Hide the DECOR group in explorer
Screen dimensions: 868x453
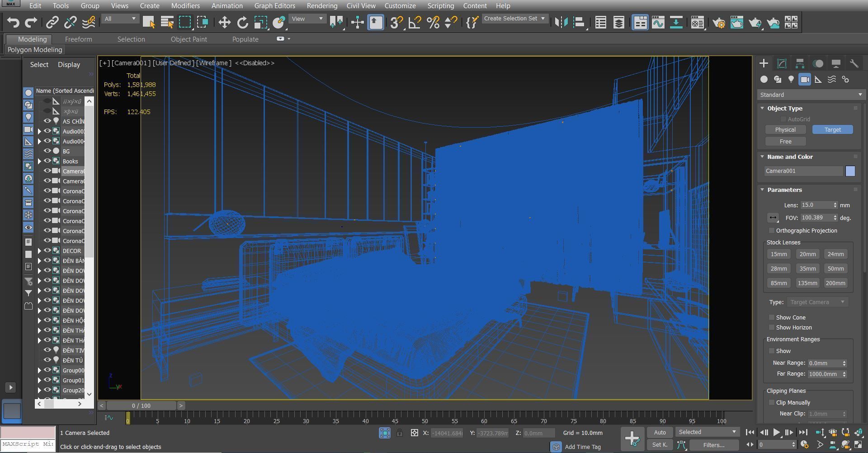tap(47, 251)
